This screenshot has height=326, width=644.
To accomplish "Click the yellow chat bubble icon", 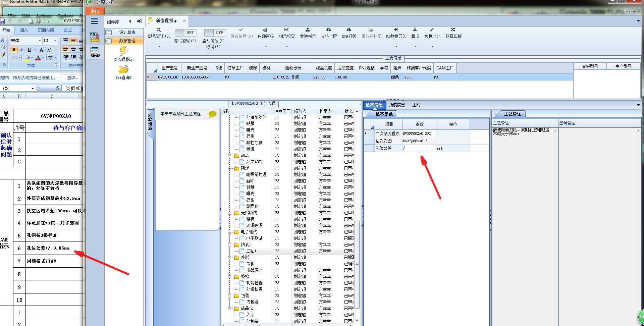I will click(x=212, y=114).
